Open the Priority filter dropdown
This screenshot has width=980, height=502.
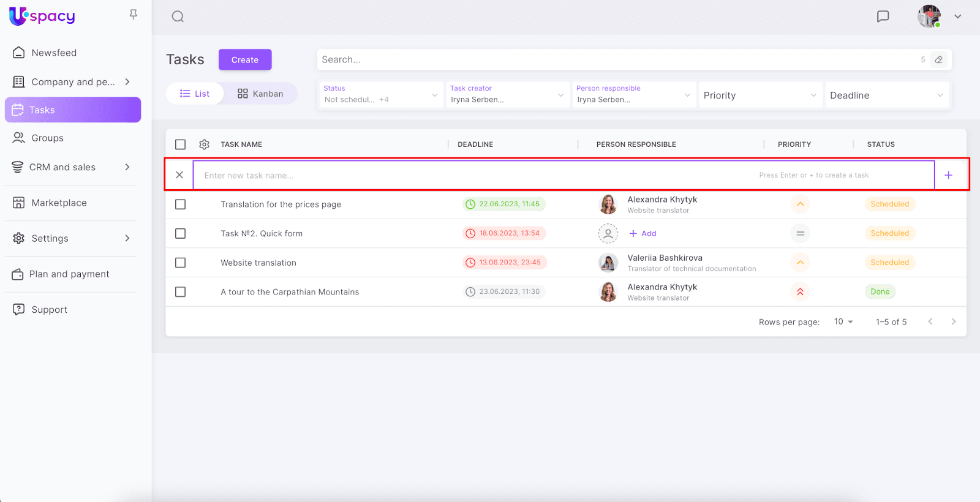[x=759, y=96]
